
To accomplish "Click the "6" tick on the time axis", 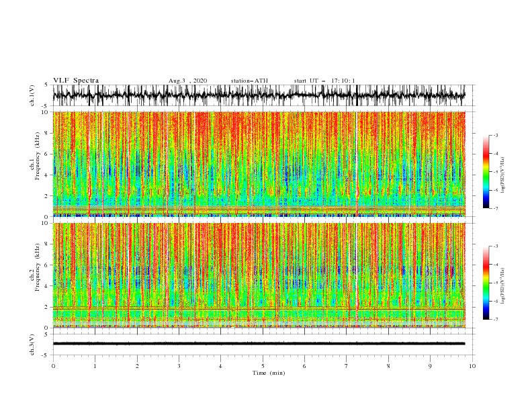I will [305, 366].
